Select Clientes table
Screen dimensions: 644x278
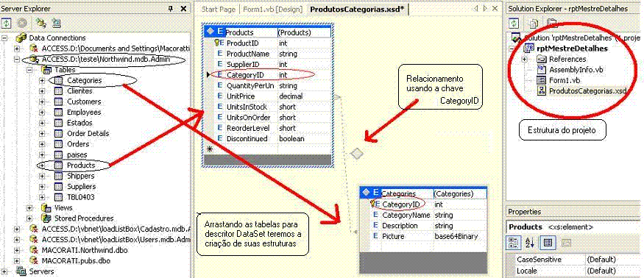coord(79,91)
